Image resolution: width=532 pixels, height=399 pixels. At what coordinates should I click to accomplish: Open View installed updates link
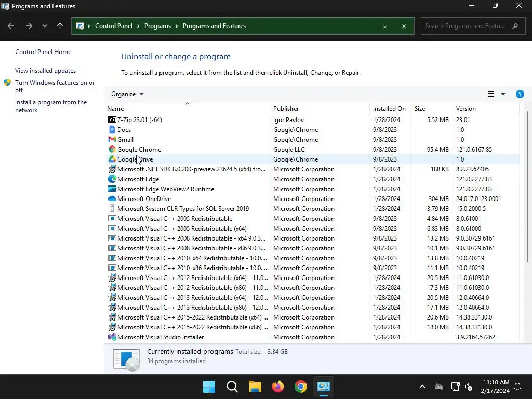(46, 71)
